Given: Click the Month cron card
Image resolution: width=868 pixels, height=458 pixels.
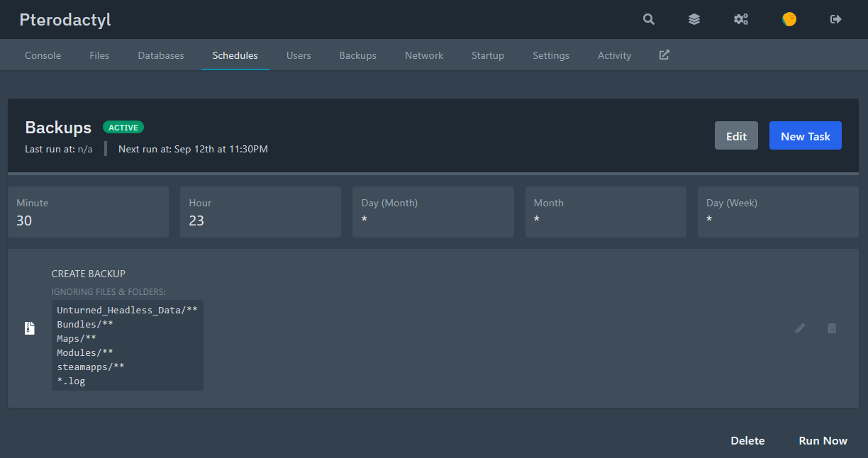Looking at the screenshot, I should [606, 212].
